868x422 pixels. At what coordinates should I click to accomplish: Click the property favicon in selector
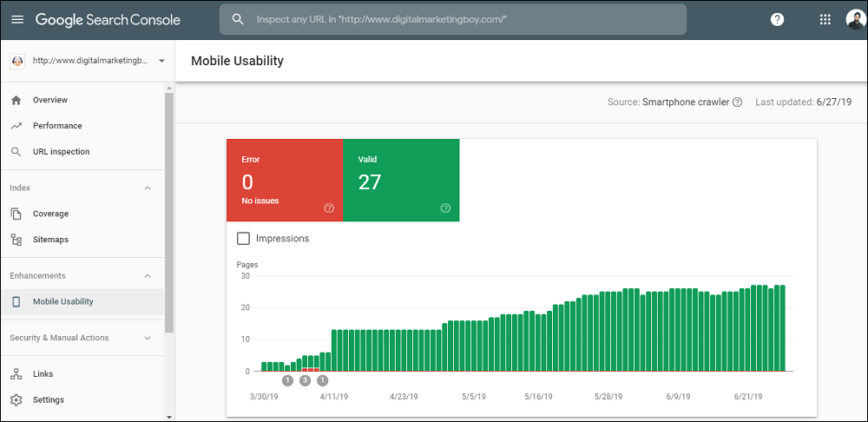[17, 61]
